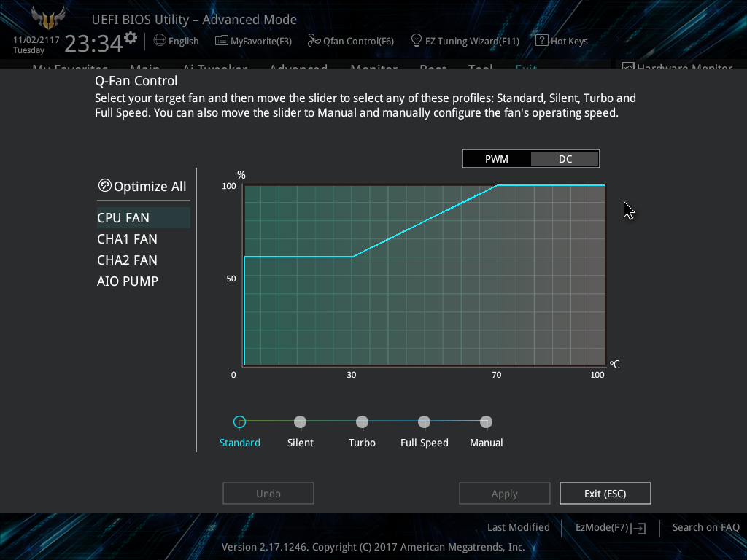The image size is (747, 560).
Task: Click the TUF logo emblem
Action: 48,18
